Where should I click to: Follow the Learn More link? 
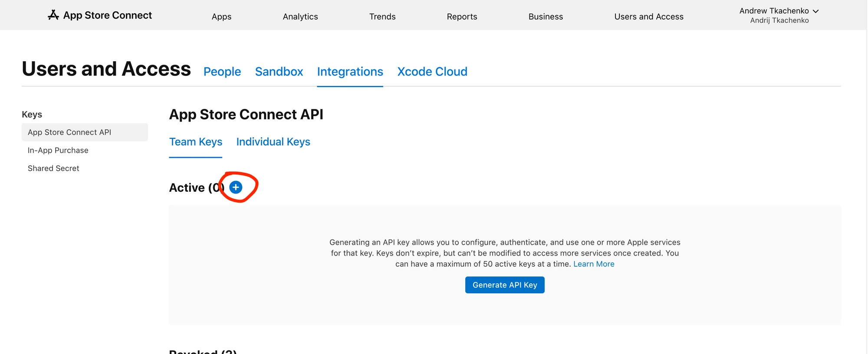pos(594,264)
